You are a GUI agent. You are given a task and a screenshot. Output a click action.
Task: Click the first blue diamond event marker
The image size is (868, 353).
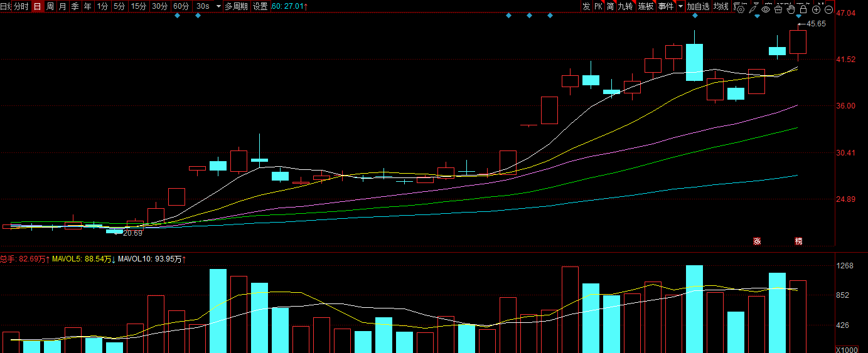(x=177, y=16)
